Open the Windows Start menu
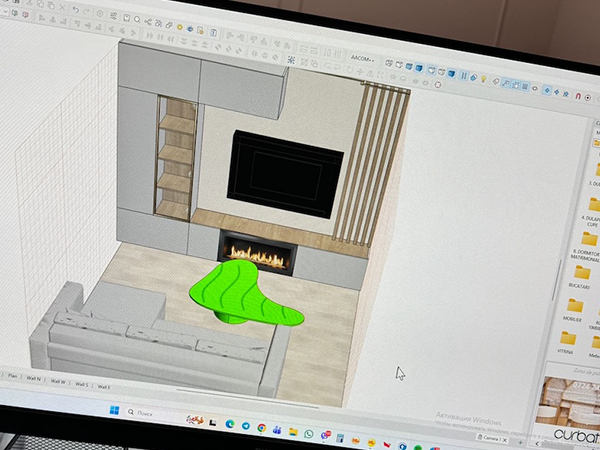Screen dimensions: 600x450 pyautogui.click(x=112, y=412)
